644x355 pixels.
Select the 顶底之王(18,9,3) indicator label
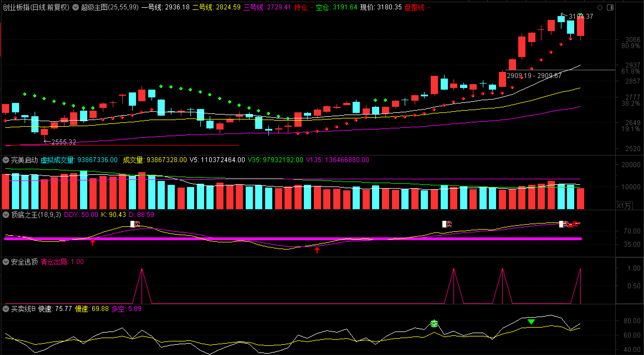36,215
